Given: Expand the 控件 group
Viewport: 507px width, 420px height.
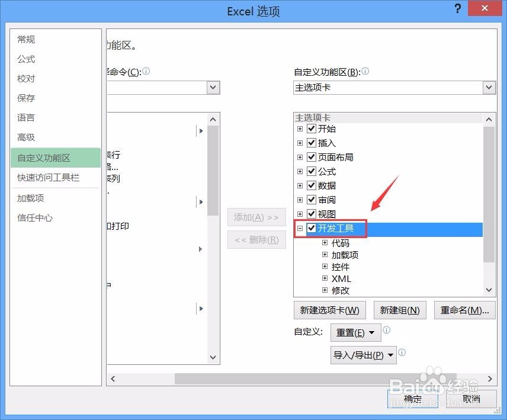Looking at the screenshot, I should click(x=325, y=267).
